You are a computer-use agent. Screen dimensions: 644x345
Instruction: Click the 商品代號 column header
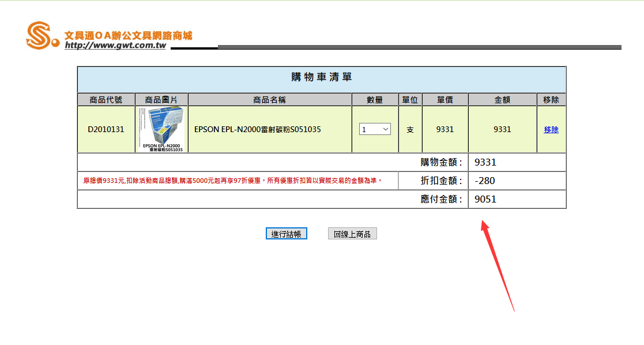pos(106,100)
